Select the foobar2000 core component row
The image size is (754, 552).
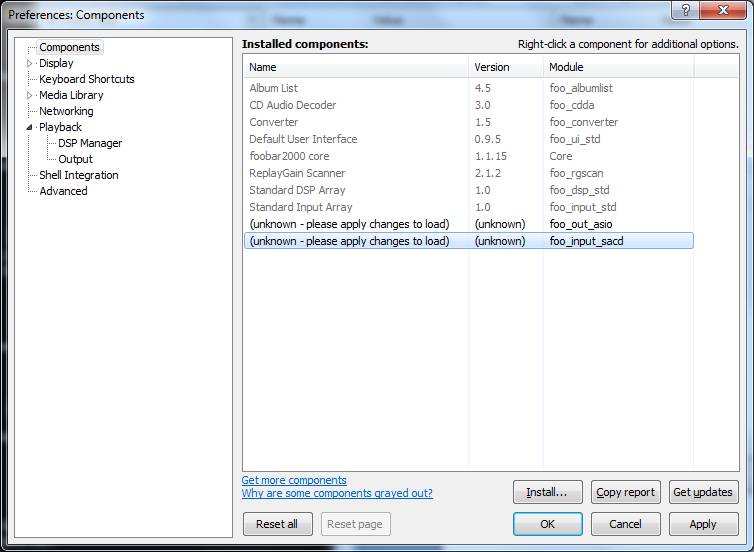tap(469, 156)
